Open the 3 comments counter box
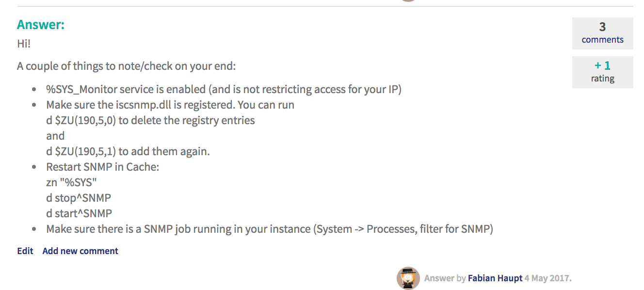Image resolution: width=644 pixels, height=290 pixels. 603,33
